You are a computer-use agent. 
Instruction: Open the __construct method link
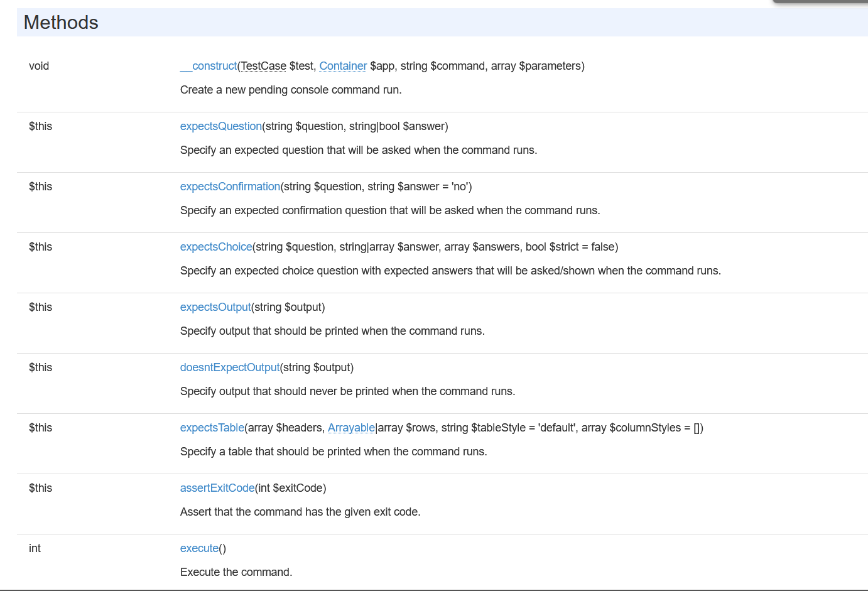[209, 66]
